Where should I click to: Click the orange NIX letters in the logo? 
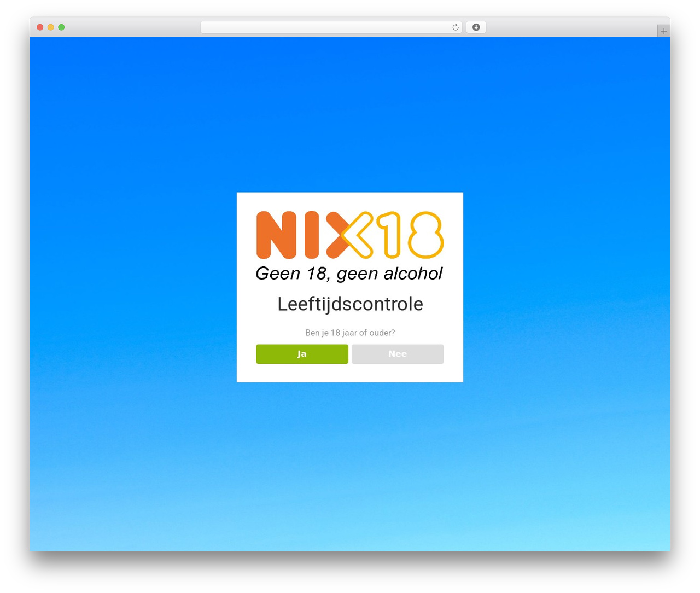coord(303,235)
